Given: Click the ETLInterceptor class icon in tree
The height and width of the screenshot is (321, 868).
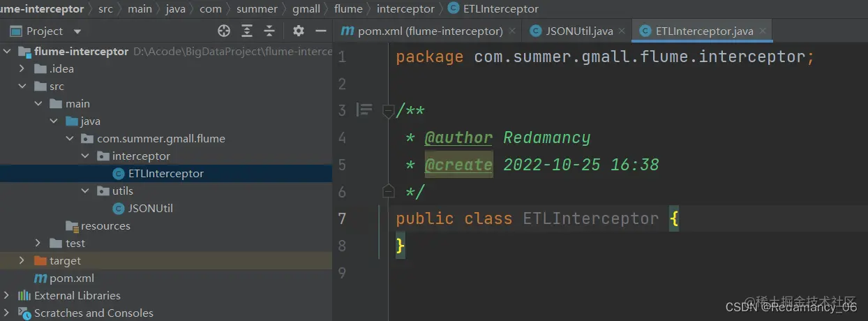Looking at the screenshot, I should [119, 173].
